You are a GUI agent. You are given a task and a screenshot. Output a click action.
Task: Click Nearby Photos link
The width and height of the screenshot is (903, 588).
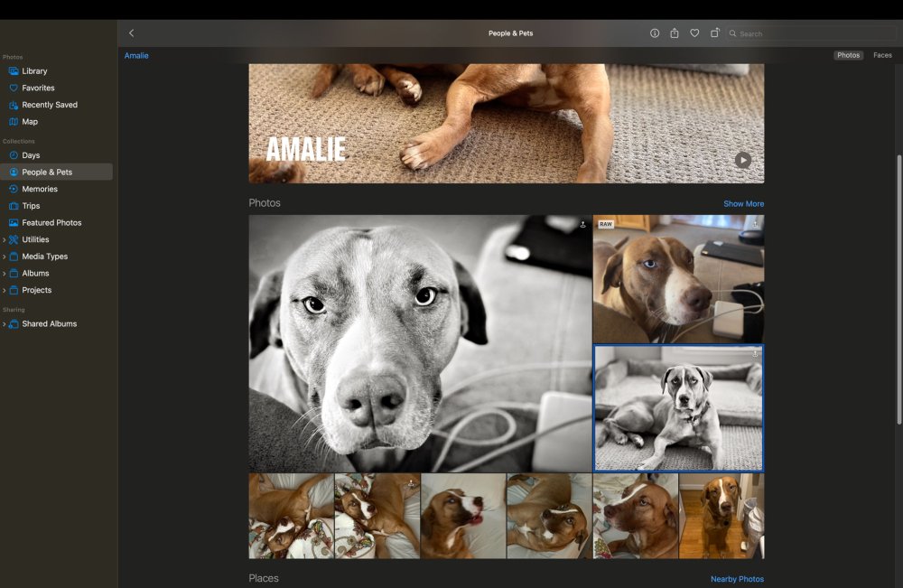click(x=737, y=579)
